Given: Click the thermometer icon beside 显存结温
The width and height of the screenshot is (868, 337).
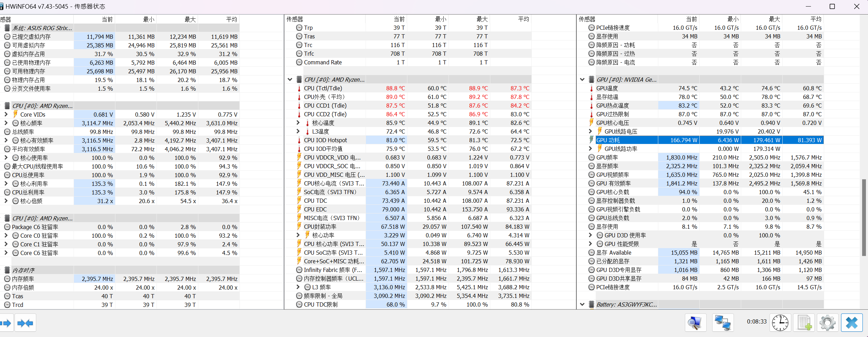Looking at the screenshot, I should 592,97.
